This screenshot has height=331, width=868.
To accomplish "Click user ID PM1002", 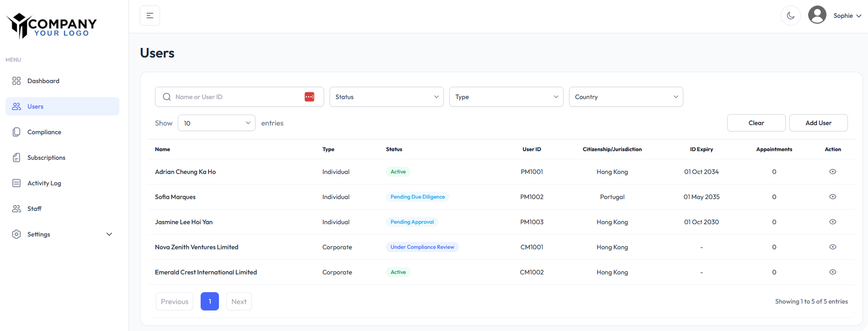I will pos(532,197).
